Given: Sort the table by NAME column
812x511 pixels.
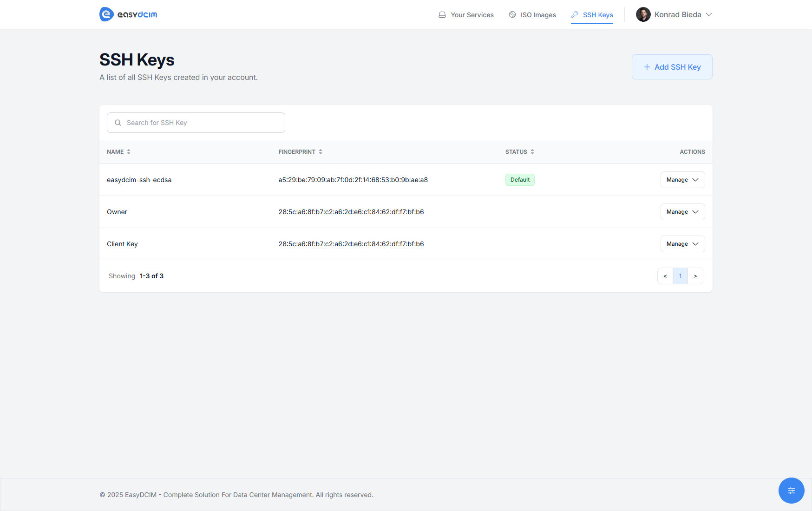Looking at the screenshot, I should click(129, 151).
